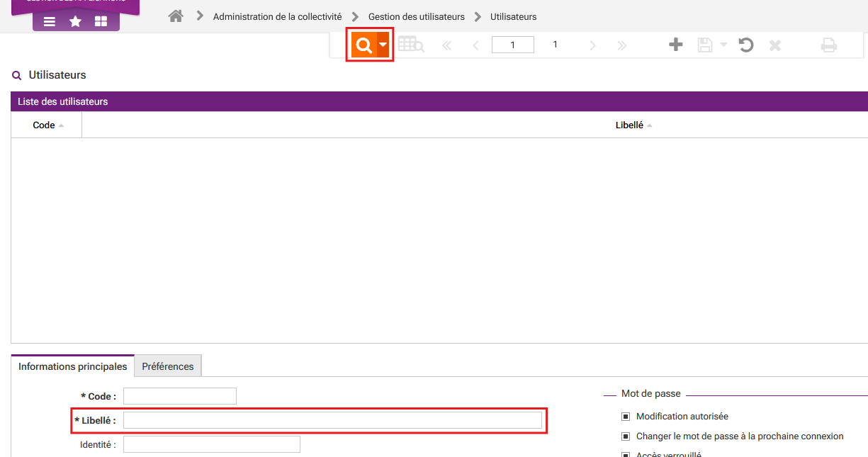Click the Liste des utilisateurs header
Screen dimensions: 868x457
click(x=439, y=101)
